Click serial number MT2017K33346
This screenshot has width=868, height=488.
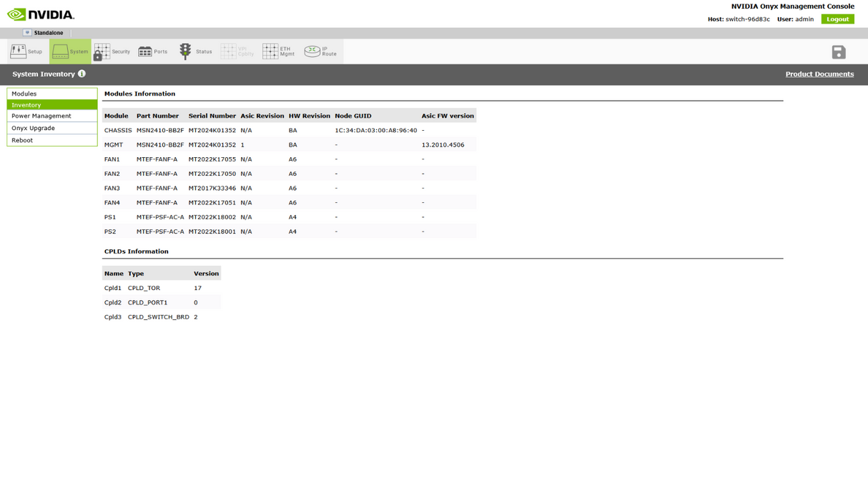tap(212, 189)
